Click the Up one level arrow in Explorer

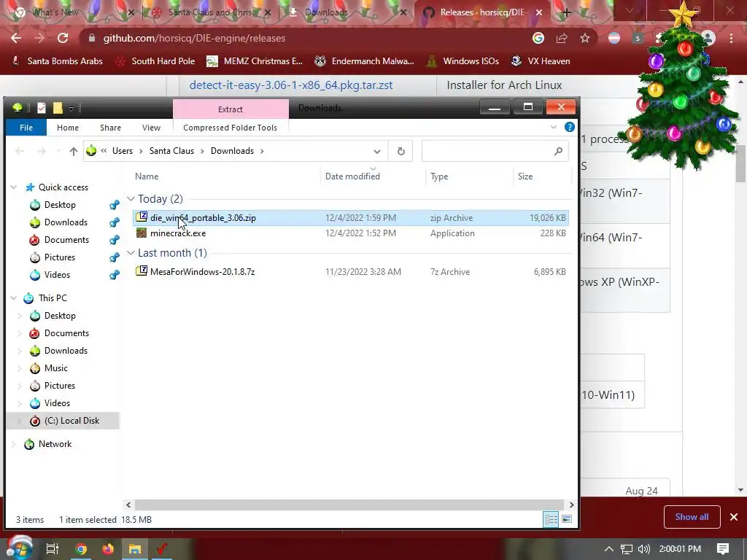tap(74, 151)
